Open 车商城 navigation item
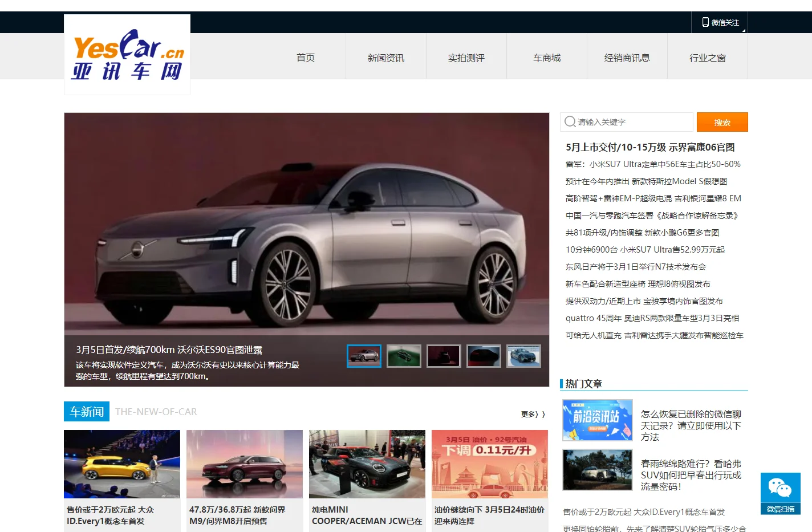Image resolution: width=812 pixels, height=532 pixels. tap(547, 58)
